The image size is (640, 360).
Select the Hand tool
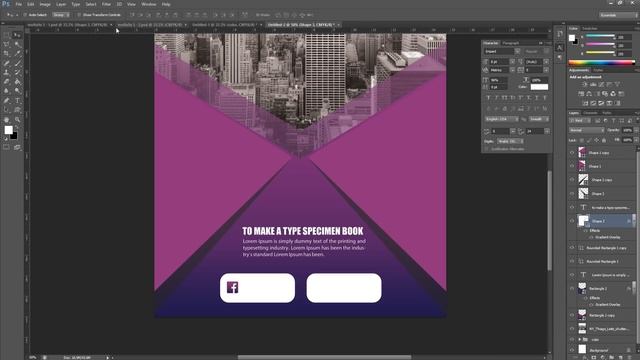7,120
